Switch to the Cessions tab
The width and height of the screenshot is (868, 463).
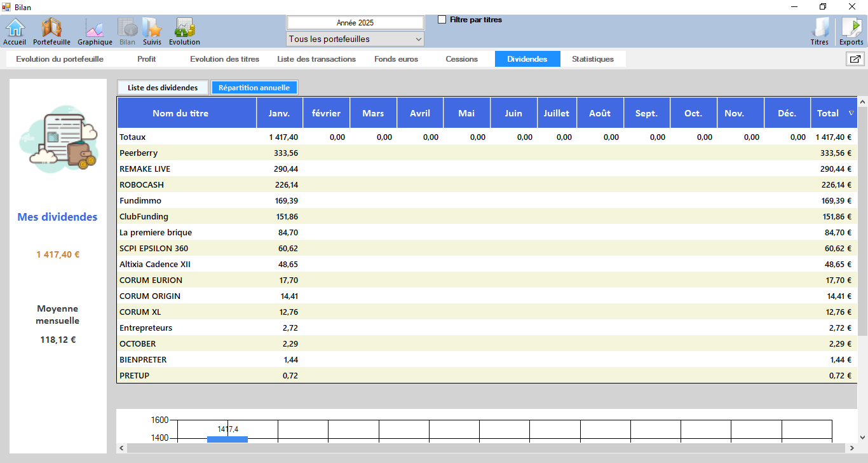(x=462, y=59)
